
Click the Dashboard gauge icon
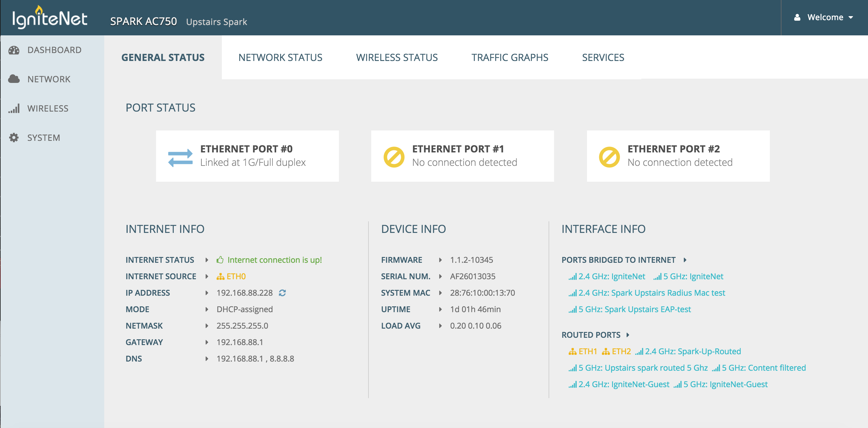(x=14, y=50)
